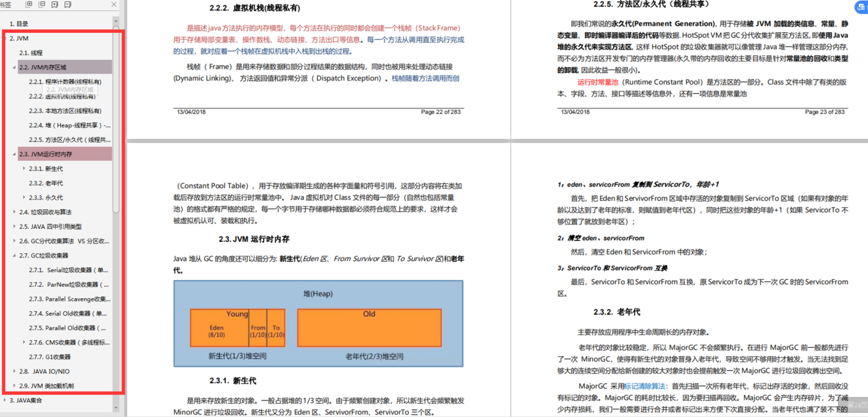The width and height of the screenshot is (868, 417).
Task: Click the add bookmark icon
Action: coord(55,5)
